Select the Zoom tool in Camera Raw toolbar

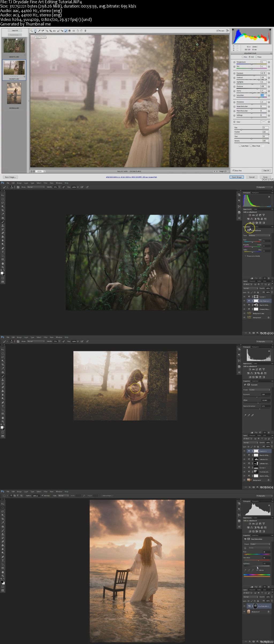(31, 31)
